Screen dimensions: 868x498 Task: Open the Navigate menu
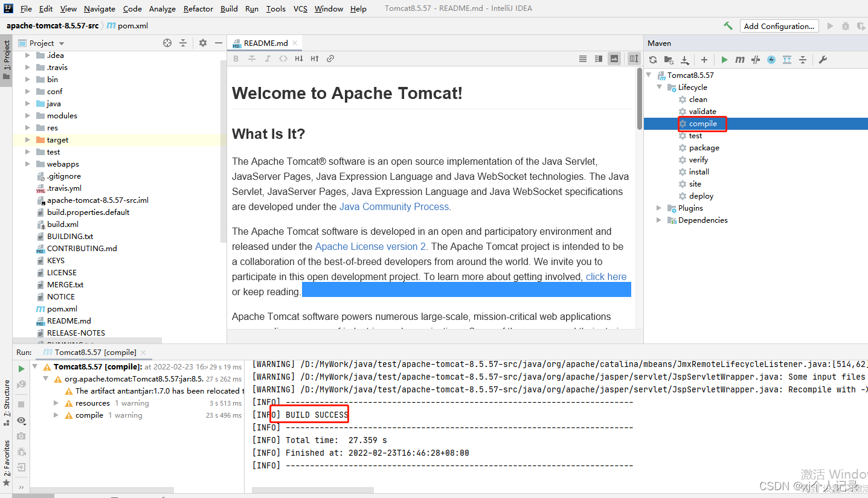100,8
